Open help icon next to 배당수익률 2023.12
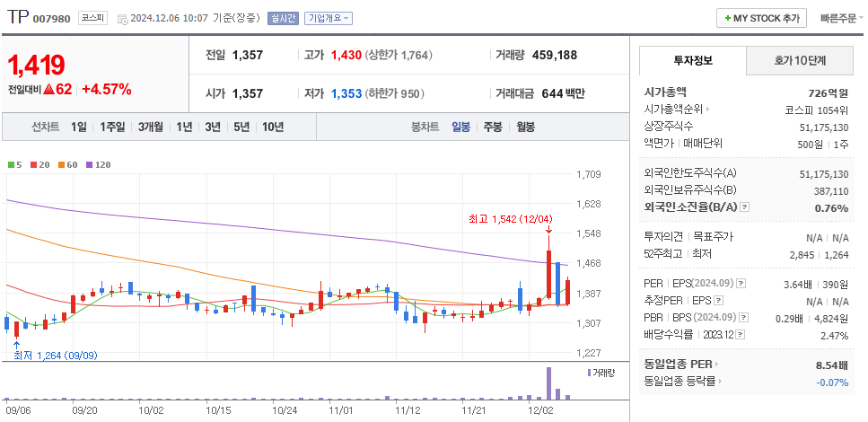Viewport: 868px width, 422px height. 741,335
